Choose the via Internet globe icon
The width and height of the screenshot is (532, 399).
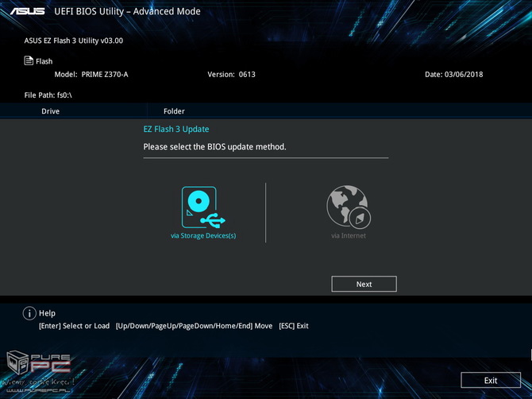tap(349, 207)
